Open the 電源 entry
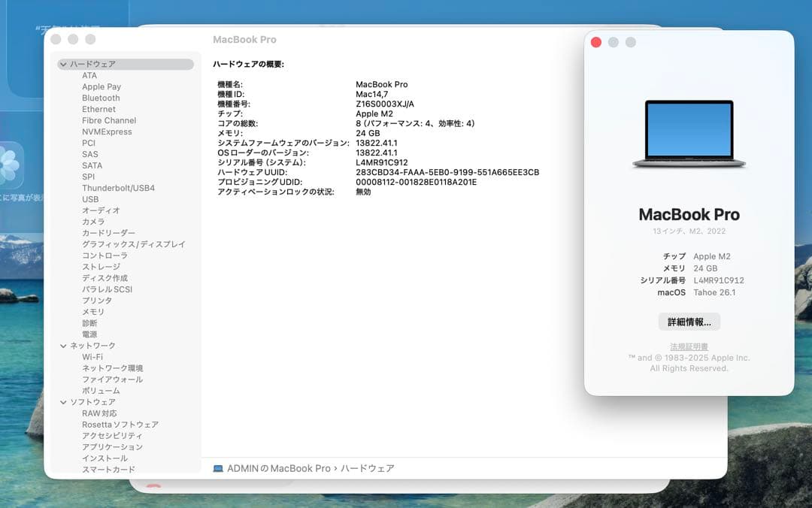 click(89, 334)
